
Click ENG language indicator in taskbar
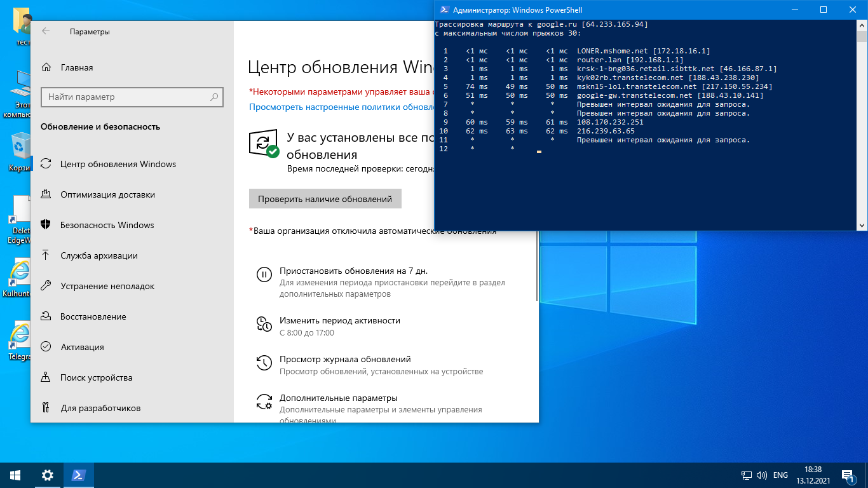click(780, 475)
